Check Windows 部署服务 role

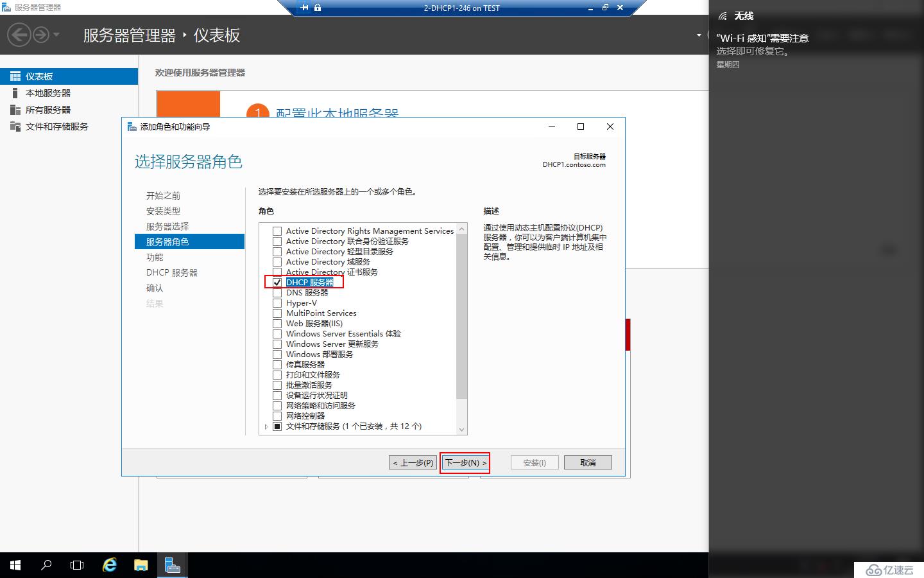pyautogui.click(x=277, y=355)
